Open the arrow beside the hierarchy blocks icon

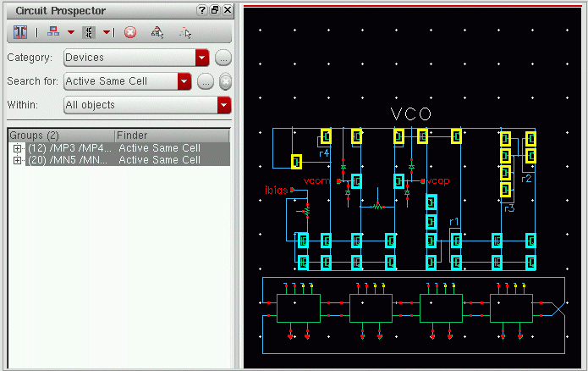[x=71, y=32]
